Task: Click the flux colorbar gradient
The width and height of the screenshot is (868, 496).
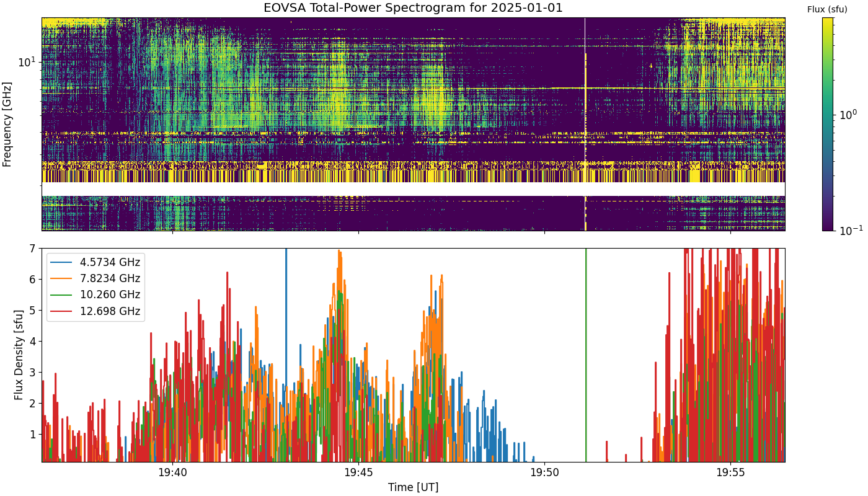Action: 828,124
